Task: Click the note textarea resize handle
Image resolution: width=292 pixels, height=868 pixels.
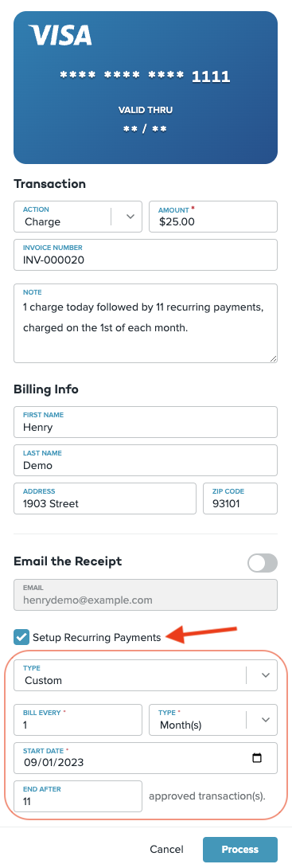Action: point(273,358)
